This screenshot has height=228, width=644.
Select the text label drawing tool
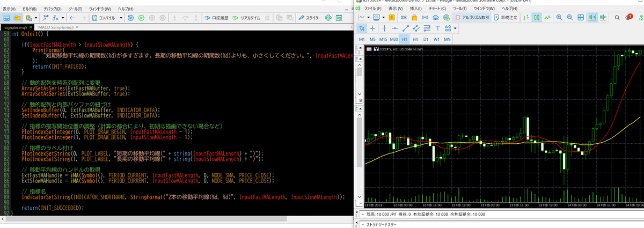pyautogui.click(x=437, y=28)
